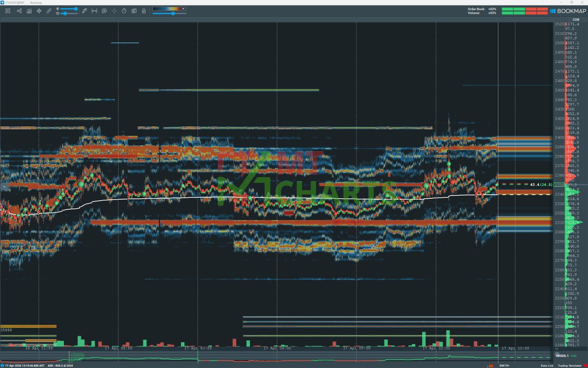The image size is (588, 368).
Task: Click the screenshot capture icon
Action: (x=8, y=11)
